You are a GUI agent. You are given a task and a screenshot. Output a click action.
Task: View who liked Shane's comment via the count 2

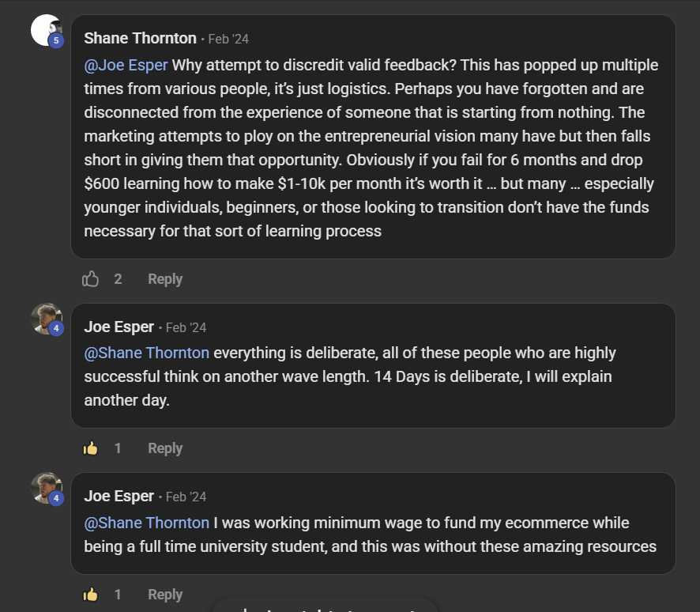point(119,278)
